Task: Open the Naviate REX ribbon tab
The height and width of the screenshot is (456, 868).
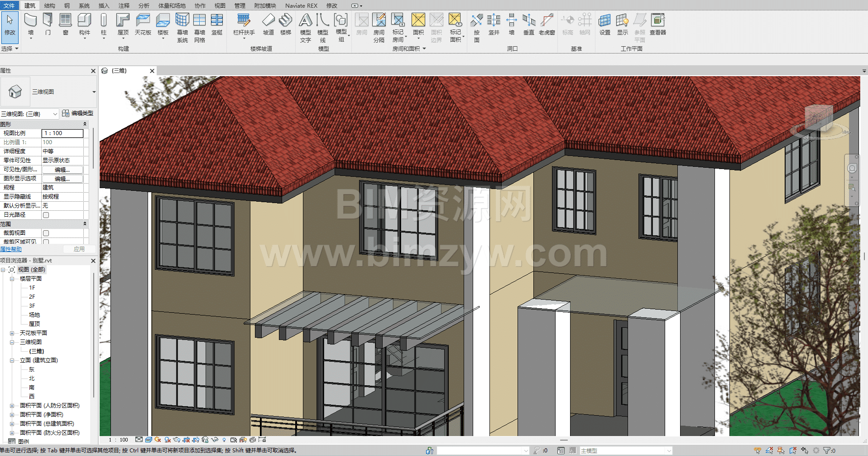Action: [301, 5]
